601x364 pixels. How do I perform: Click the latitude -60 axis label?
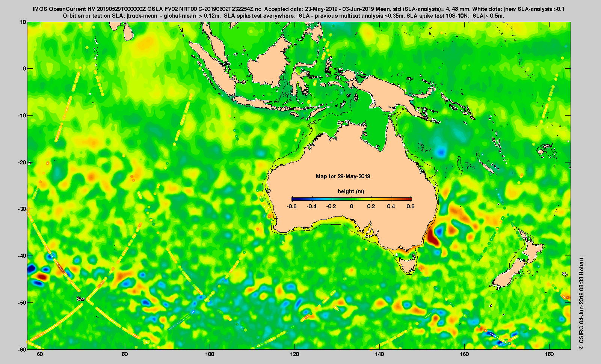22,349
